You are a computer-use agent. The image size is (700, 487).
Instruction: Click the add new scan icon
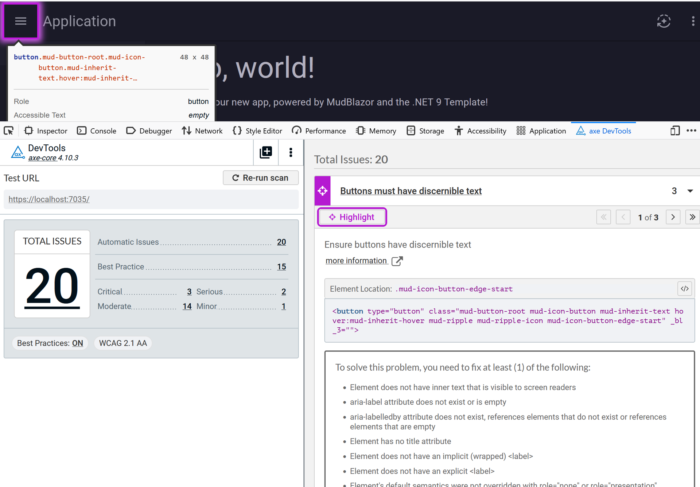point(266,152)
